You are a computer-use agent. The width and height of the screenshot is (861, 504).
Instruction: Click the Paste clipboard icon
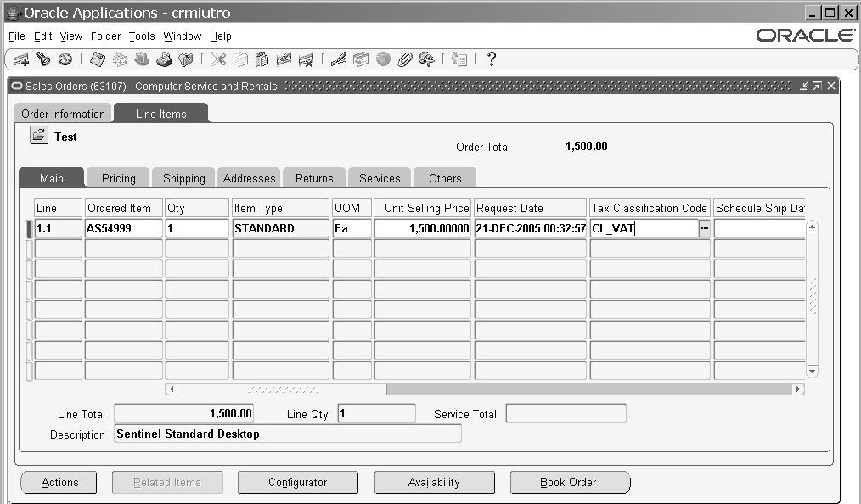click(x=262, y=59)
